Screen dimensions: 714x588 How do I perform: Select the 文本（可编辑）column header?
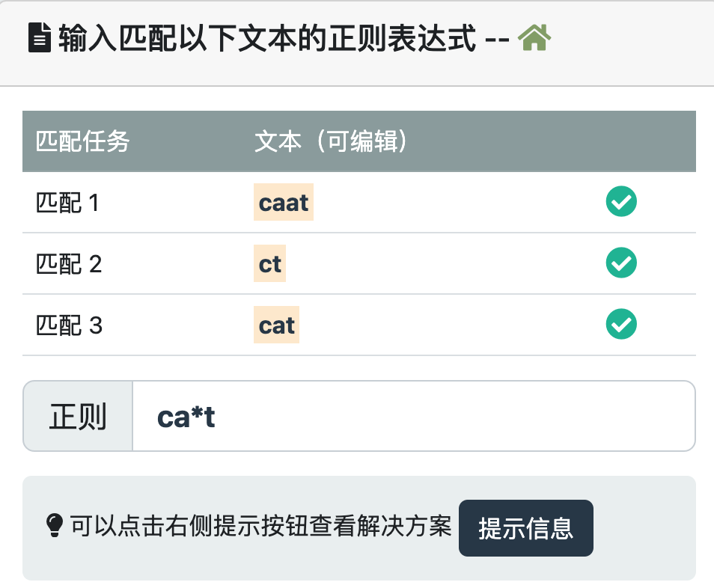pos(331,141)
